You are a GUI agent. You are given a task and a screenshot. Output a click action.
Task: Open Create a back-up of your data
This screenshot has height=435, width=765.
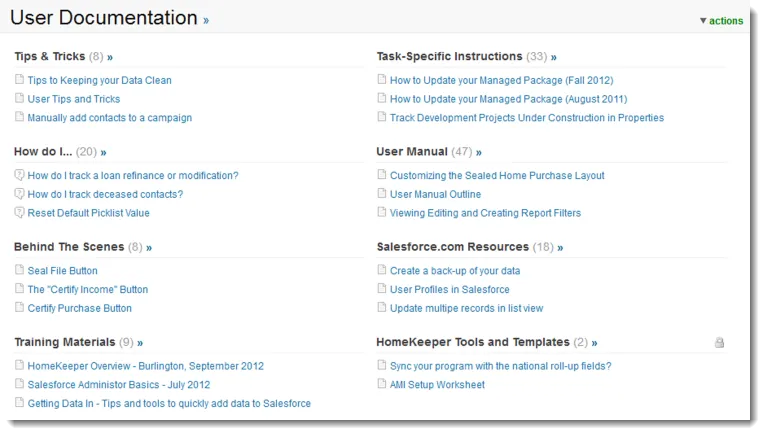(455, 271)
